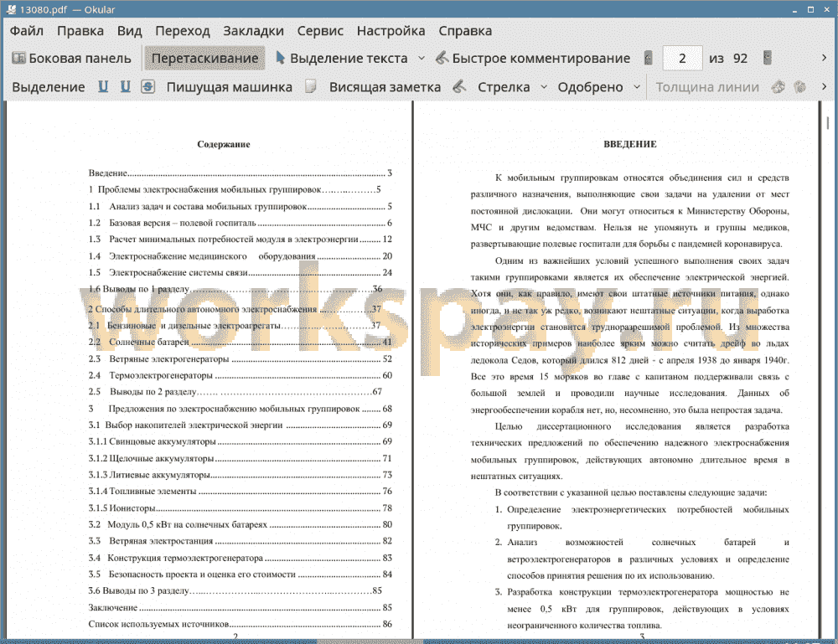Click the note icon before Висящая заметка
This screenshot has width=838, height=644.
(311, 86)
